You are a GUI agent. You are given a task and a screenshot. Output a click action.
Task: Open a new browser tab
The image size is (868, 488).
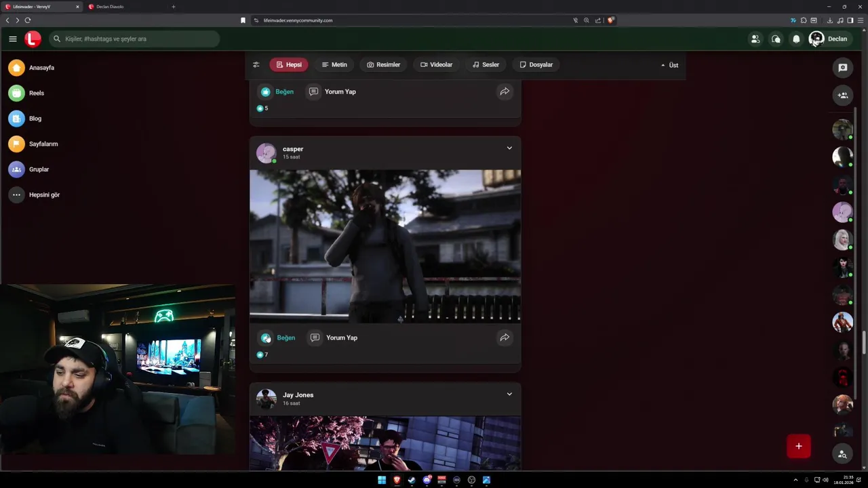(x=174, y=7)
